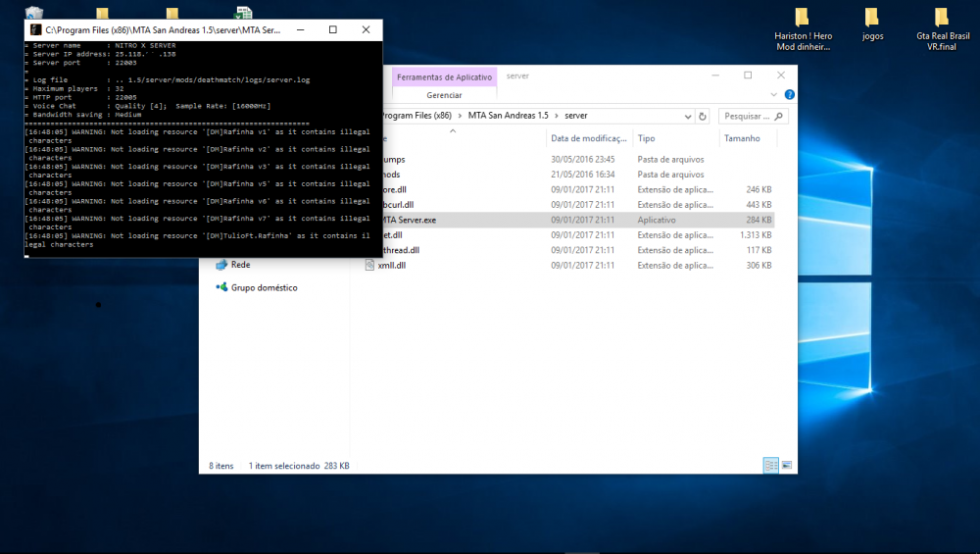Select the Ferramentas de Aplicativo tab
This screenshot has width=980, height=554.
click(444, 76)
